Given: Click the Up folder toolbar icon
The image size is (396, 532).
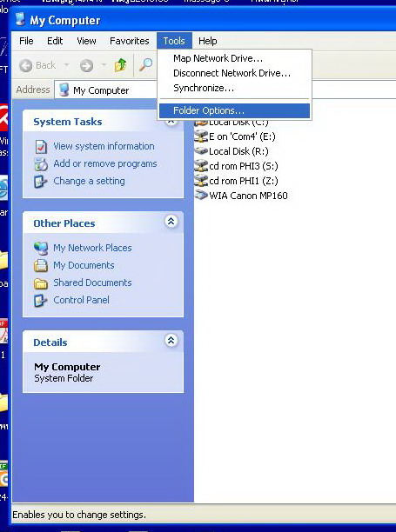Looking at the screenshot, I should click(x=120, y=65).
